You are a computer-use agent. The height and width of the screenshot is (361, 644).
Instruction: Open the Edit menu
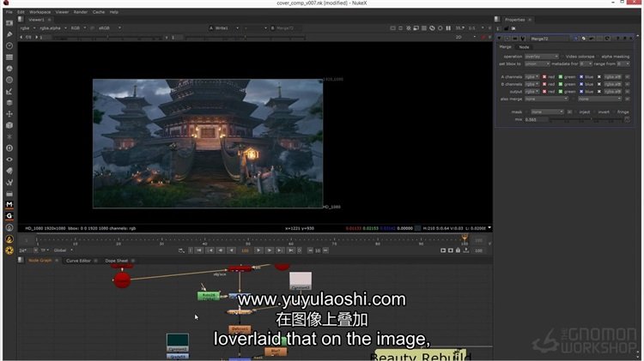click(21, 12)
